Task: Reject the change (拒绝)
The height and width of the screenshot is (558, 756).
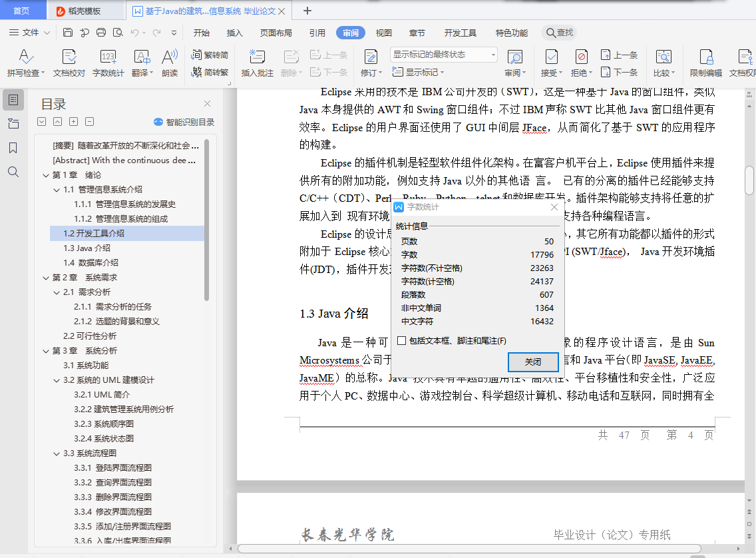Action: 582,63
